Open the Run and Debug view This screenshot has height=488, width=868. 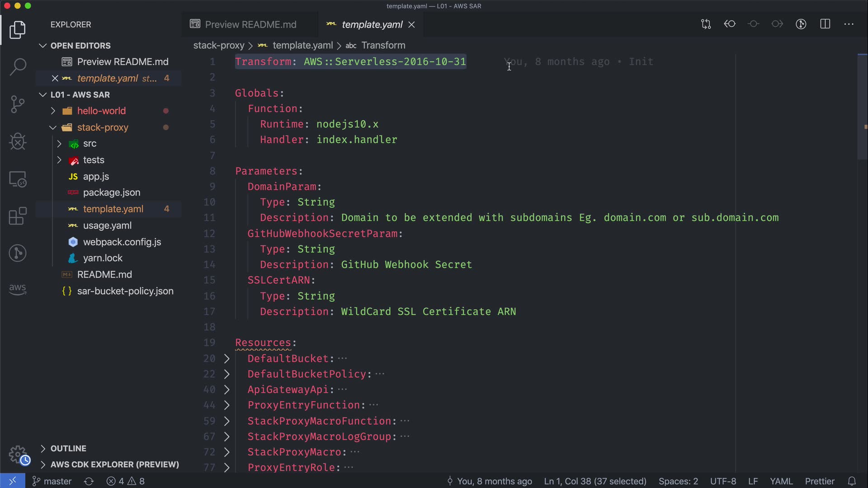coord(18,142)
